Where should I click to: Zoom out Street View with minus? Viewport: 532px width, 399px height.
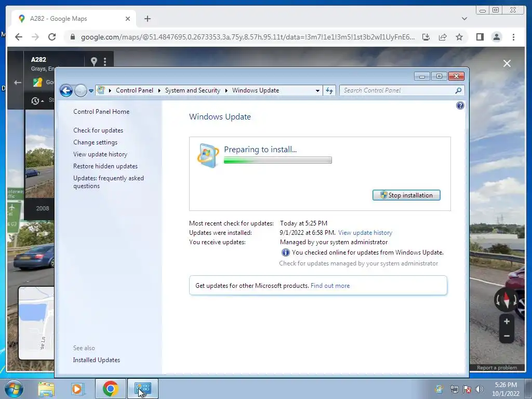tap(507, 336)
